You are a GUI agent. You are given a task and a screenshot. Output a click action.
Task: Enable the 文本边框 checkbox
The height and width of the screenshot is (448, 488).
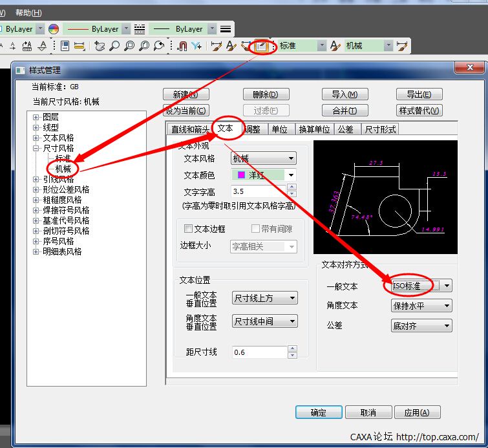(x=189, y=229)
